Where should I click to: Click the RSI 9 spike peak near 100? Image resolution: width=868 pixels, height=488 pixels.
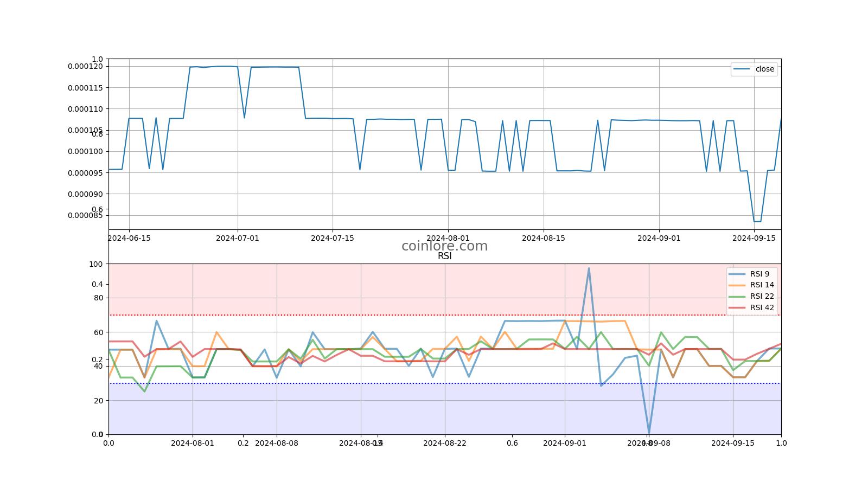589,268
